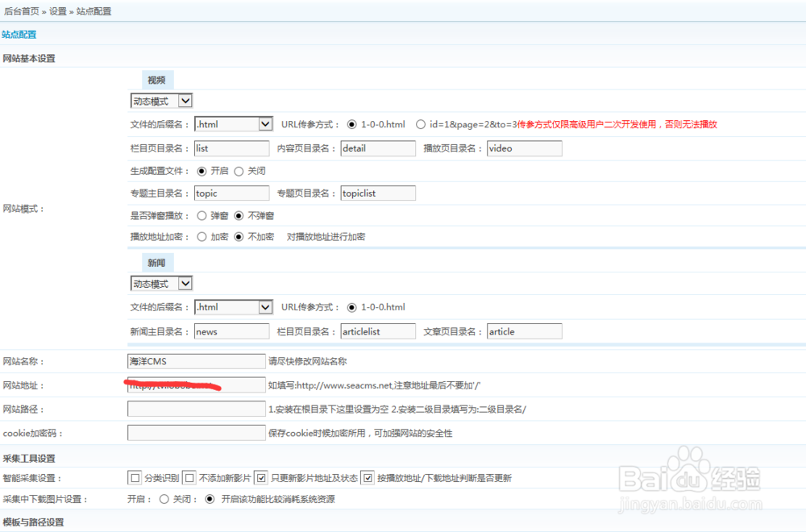Open the video 动态模式 dropdown
This screenshot has height=532, width=806.
click(x=160, y=100)
